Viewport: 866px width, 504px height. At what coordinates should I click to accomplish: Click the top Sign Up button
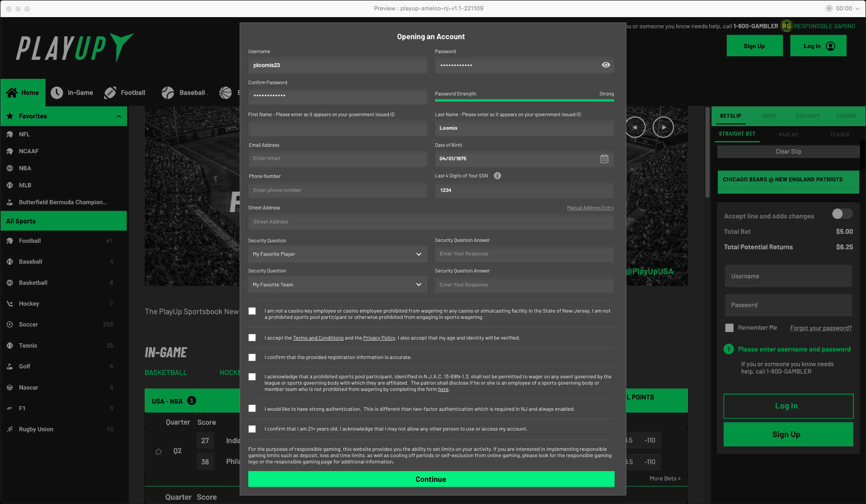pyautogui.click(x=754, y=46)
